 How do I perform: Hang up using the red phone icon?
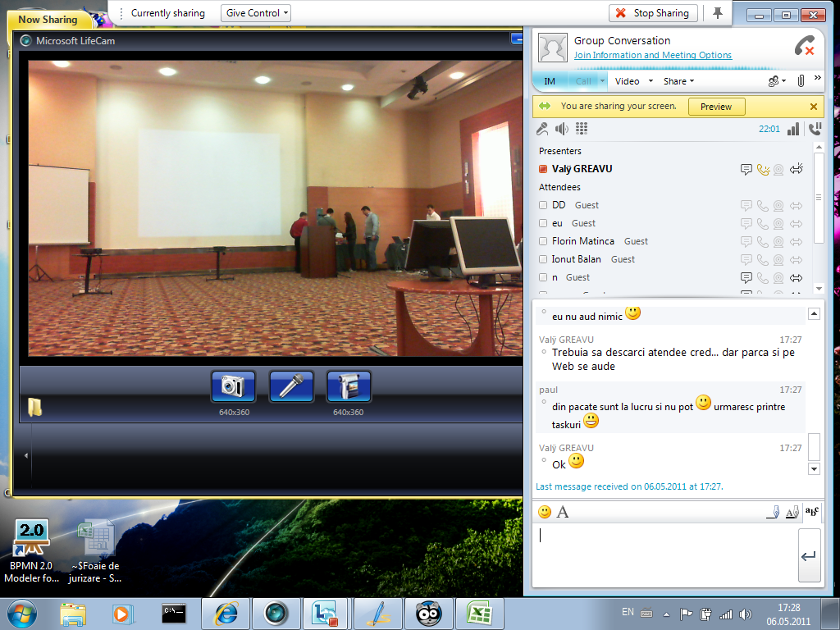pyautogui.click(x=804, y=47)
